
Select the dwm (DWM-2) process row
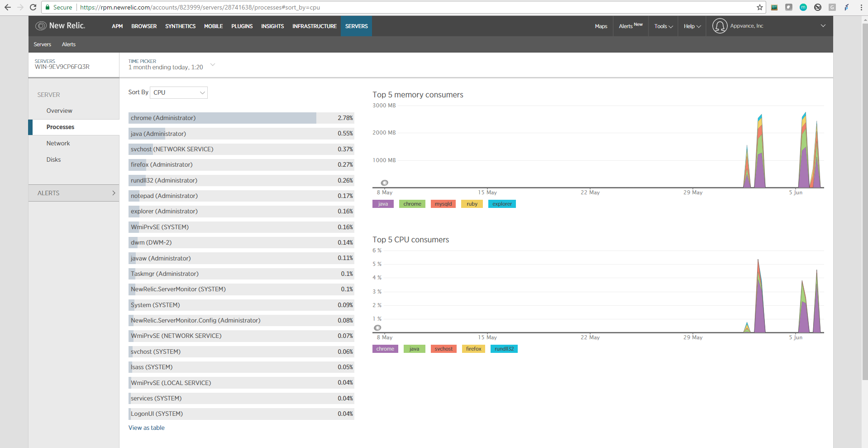click(x=241, y=242)
